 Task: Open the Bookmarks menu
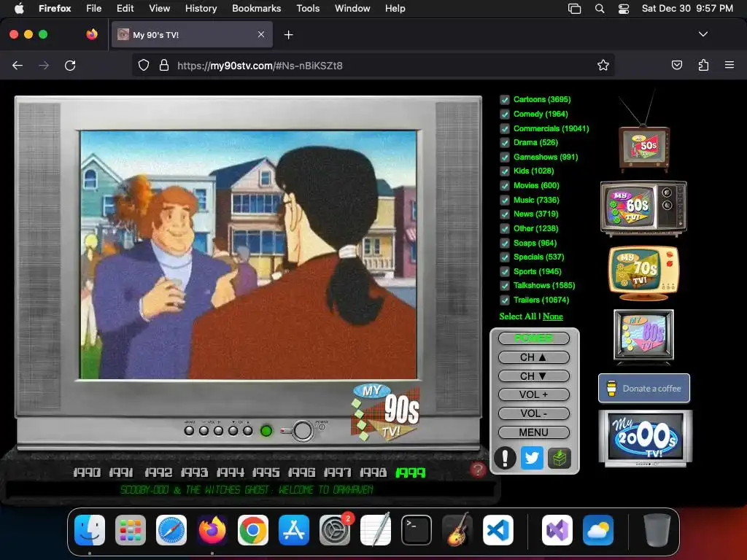(256, 9)
